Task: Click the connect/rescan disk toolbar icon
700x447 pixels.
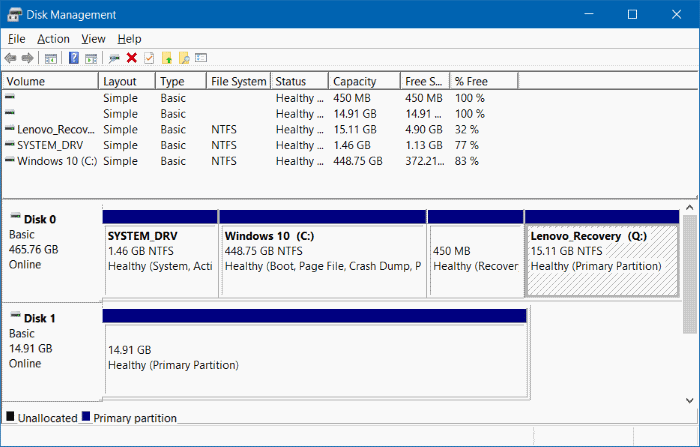Action: tap(114, 58)
